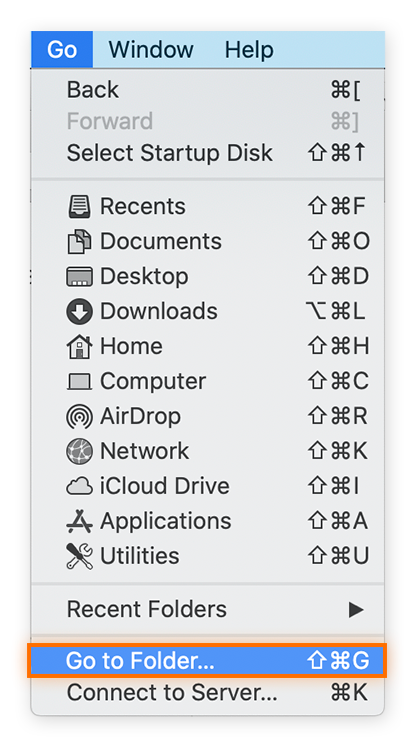Select Connect to Server… entry
420x750 pixels.
point(207,693)
